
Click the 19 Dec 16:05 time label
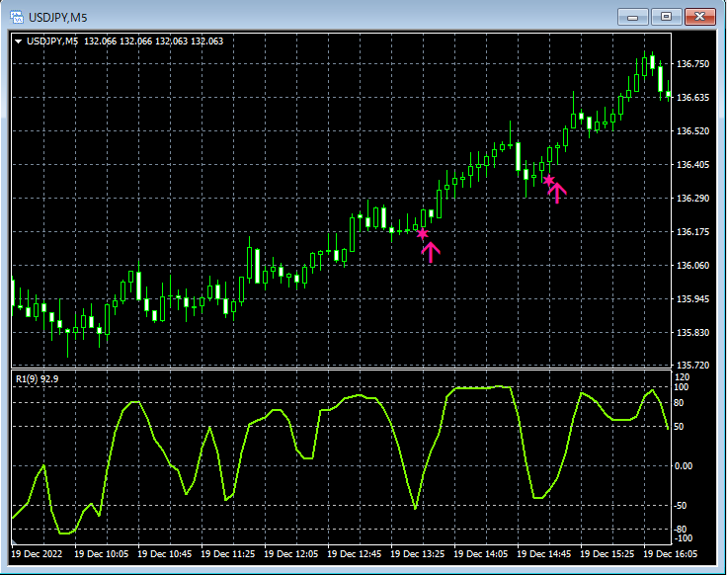[670, 553]
